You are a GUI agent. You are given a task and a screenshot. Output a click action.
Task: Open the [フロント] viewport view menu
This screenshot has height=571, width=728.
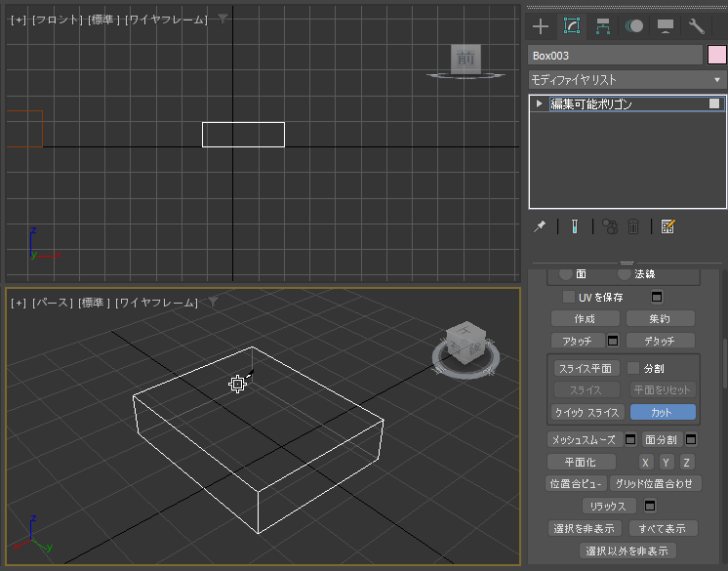pos(57,20)
